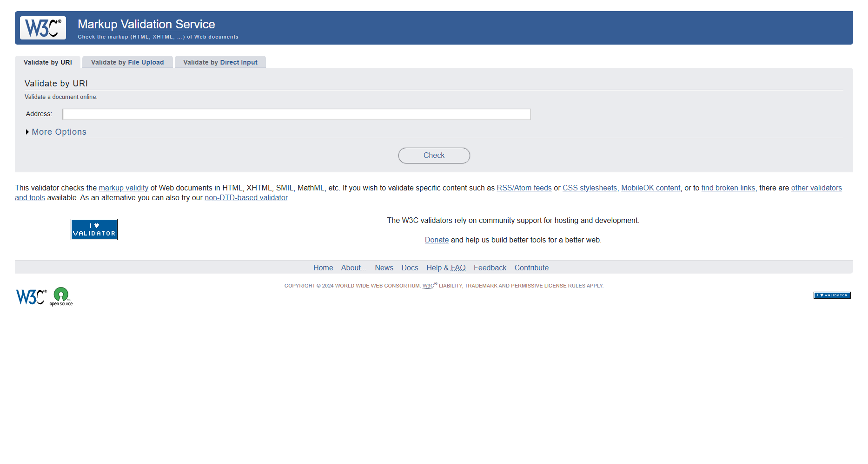This screenshot has height=464, width=868.
Task: Open the MobileOK content link
Action: 650,188
